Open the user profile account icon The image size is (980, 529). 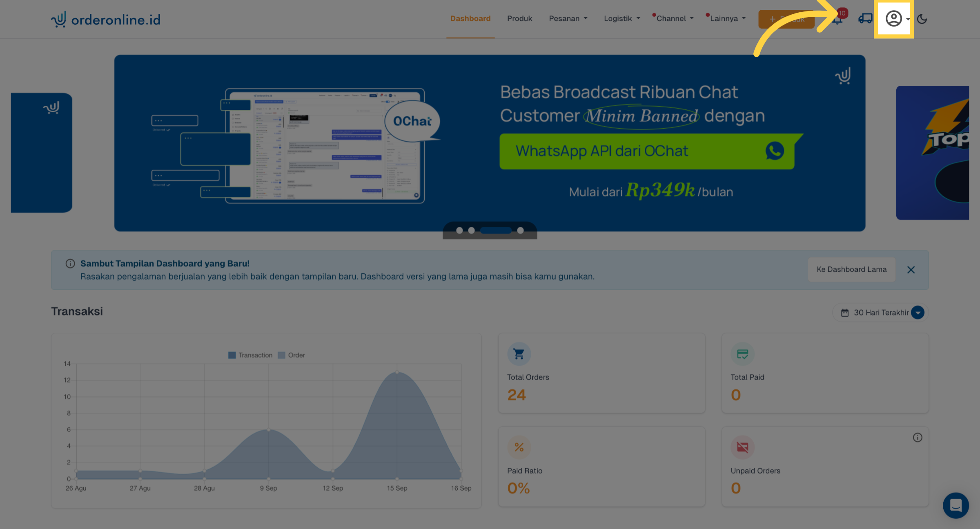pos(893,19)
